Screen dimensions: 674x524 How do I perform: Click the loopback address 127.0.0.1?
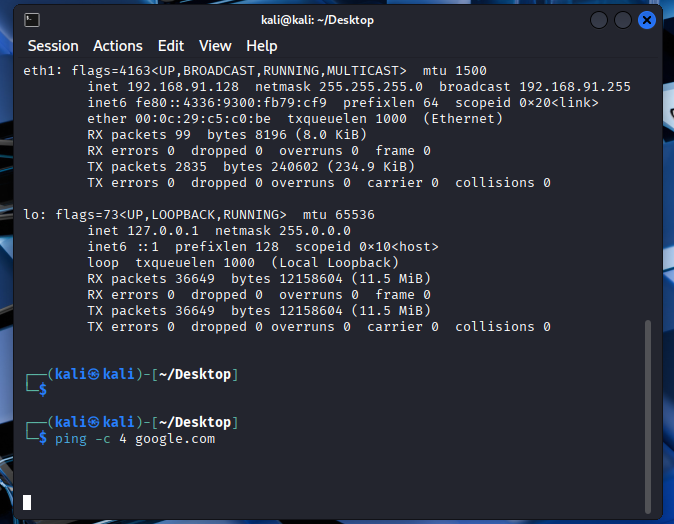point(163,230)
